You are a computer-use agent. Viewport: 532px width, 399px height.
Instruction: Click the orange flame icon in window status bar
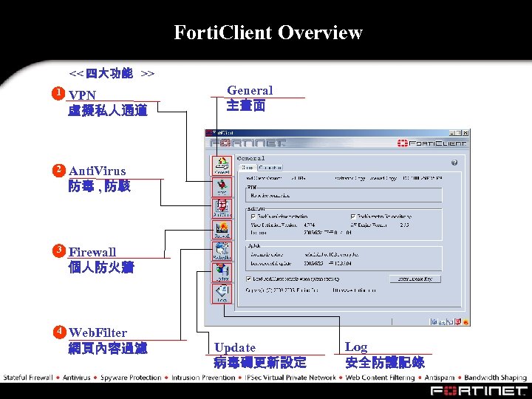click(465, 321)
